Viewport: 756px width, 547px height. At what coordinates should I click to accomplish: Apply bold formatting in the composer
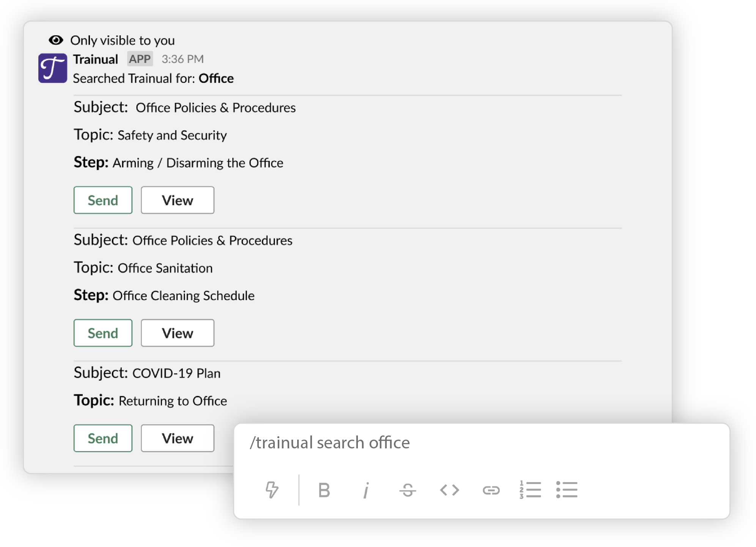tap(324, 490)
